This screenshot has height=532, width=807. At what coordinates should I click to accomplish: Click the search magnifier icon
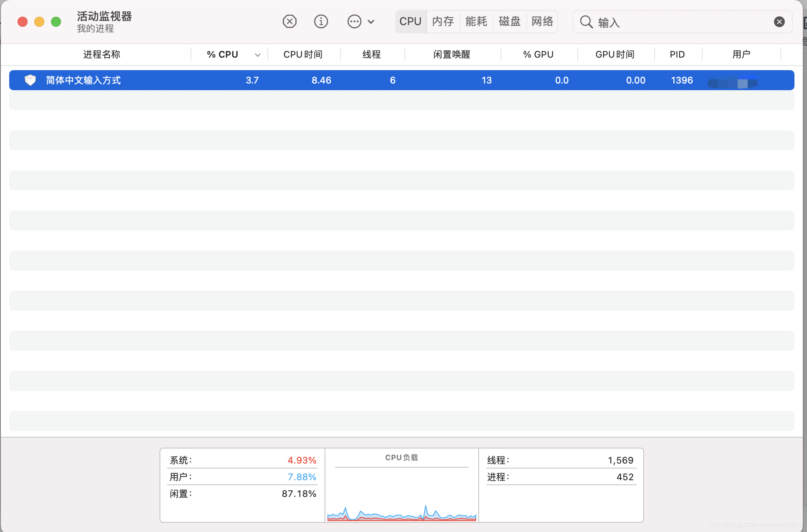(586, 22)
